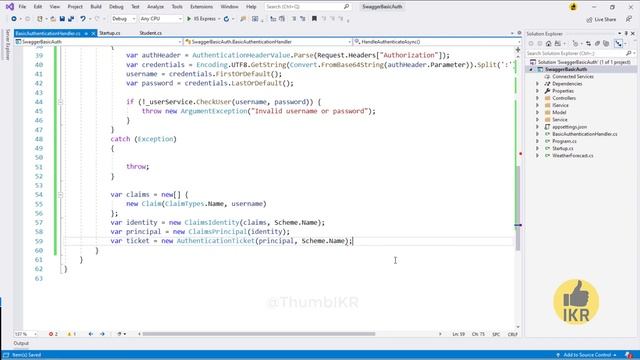Screen dimensions: 640x360
Task: Click Show All Files icon in Solution Explorer
Action: point(606,44)
